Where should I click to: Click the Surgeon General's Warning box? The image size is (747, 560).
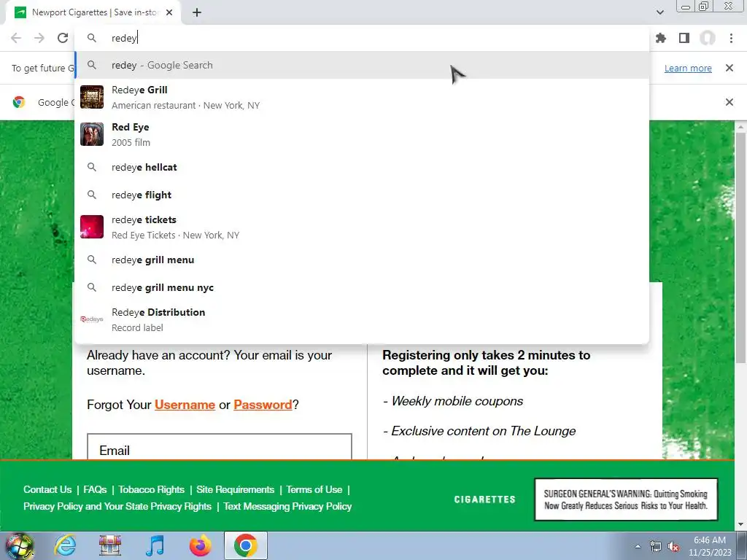626,499
